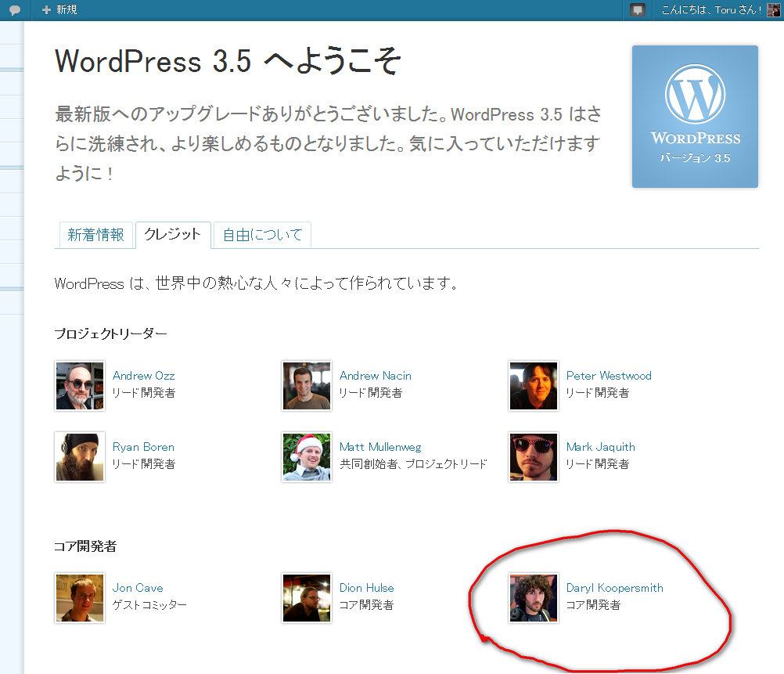This screenshot has width=784, height=674.
Task: Click the 共同創始者、プロジェクトリード role text
Action: (413, 464)
